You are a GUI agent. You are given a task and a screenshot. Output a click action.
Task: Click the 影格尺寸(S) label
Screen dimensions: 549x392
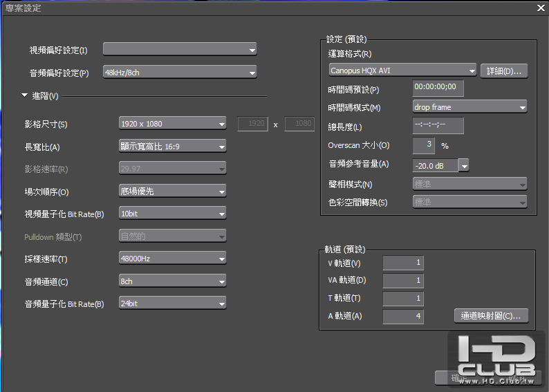(46, 124)
